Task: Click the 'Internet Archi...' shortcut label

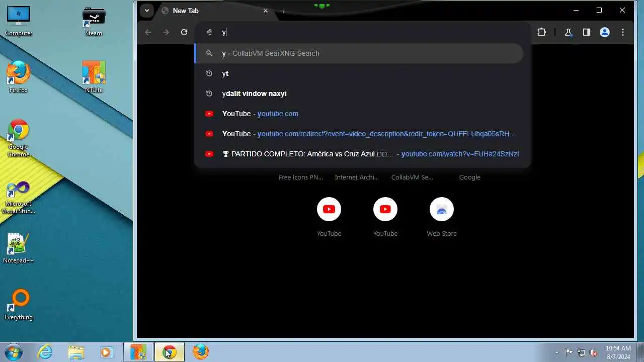Action: click(357, 177)
